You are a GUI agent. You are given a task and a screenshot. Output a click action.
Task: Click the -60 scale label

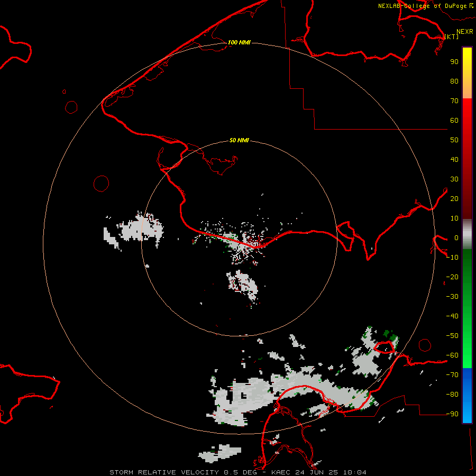452,355
